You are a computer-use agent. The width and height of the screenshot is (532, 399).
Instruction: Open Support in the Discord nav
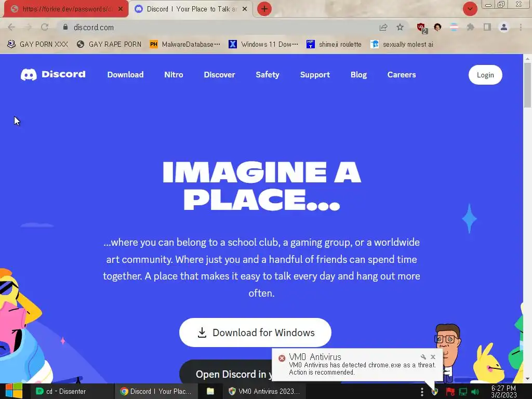(x=315, y=75)
